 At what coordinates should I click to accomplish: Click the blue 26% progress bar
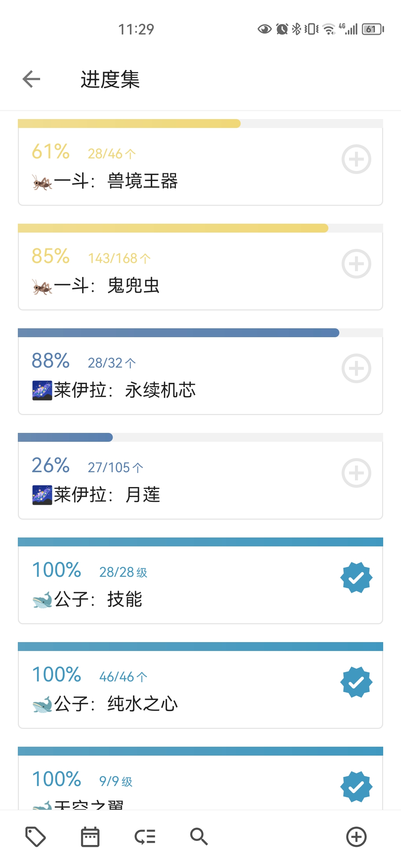point(65,437)
